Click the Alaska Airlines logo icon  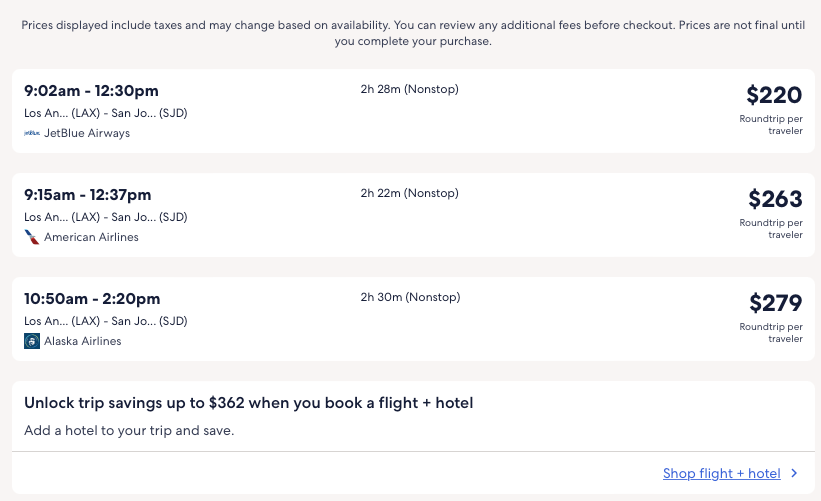tap(32, 341)
